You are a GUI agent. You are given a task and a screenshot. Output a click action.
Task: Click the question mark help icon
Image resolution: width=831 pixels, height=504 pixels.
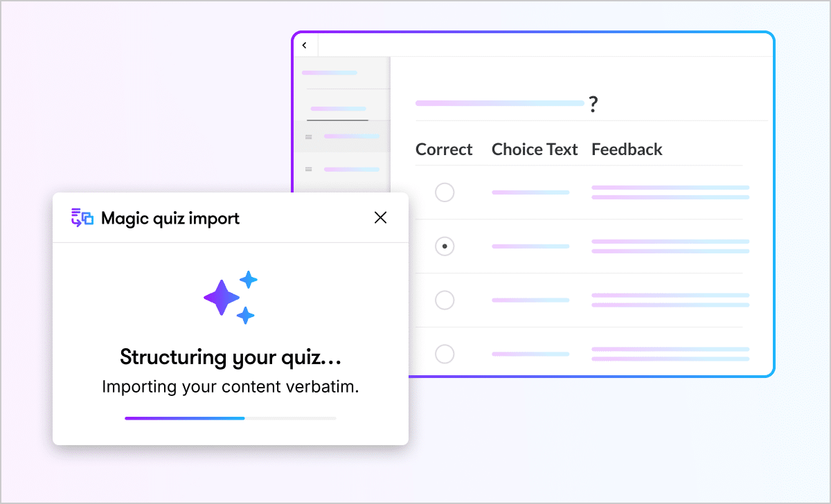click(x=593, y=104)
